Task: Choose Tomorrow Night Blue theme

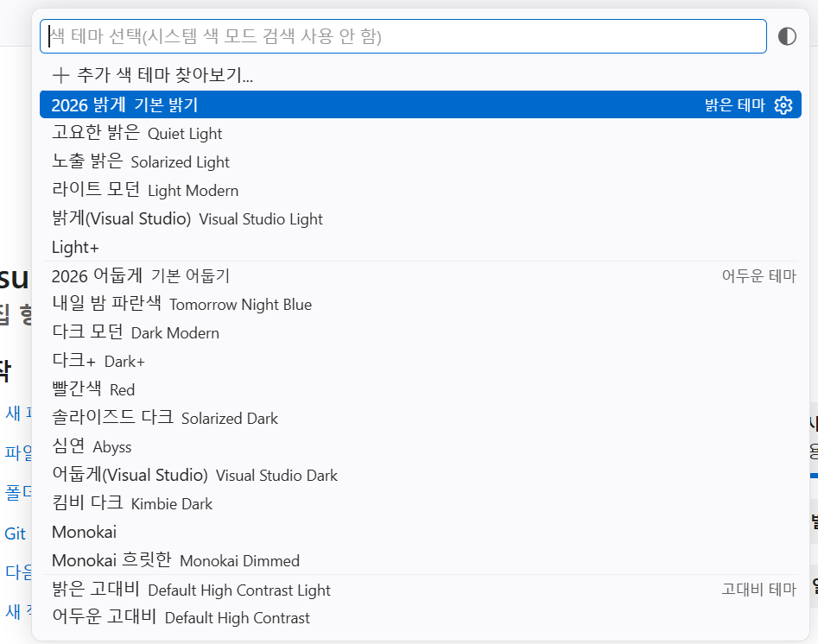Action: [x=421, y=304]
